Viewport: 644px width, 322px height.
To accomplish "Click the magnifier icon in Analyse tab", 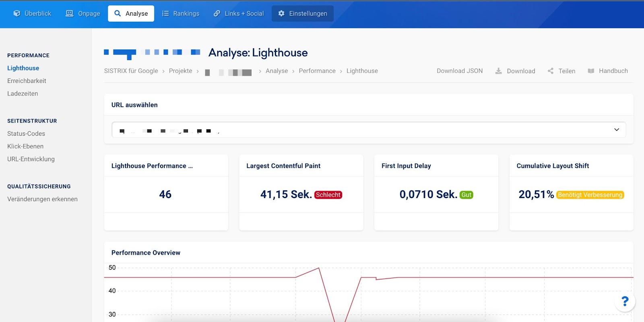I will (x=118, y=13).
